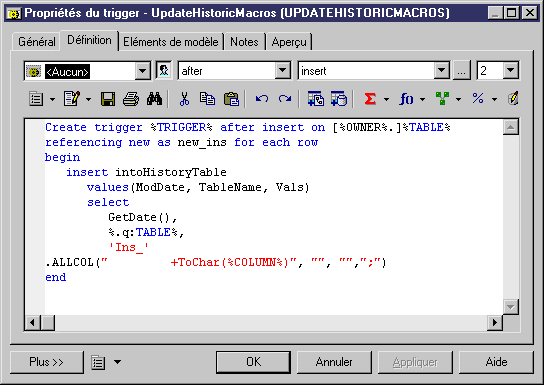Click the OK button
The image size is (544, 385).
[x=253, y=362]
